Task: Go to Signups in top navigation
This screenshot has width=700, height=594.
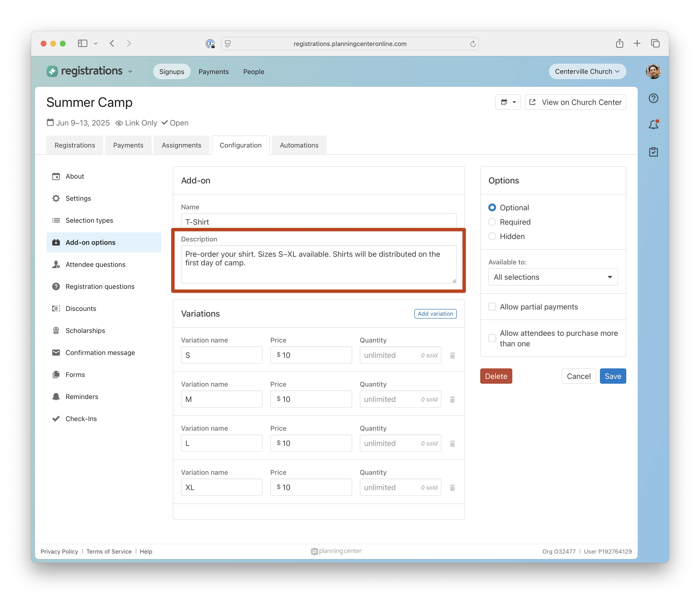Action: coord(172,71)
